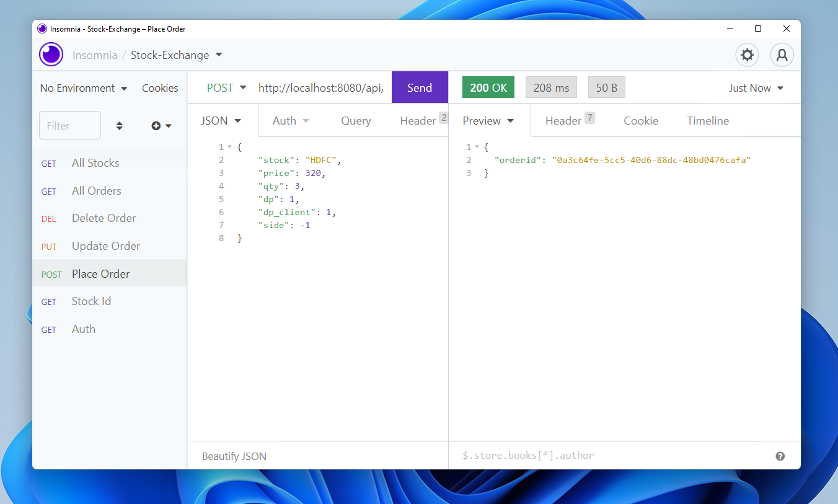Screen dimensions: 838x504
Task: Select the All Orders request
Action: tap(110, 191)
